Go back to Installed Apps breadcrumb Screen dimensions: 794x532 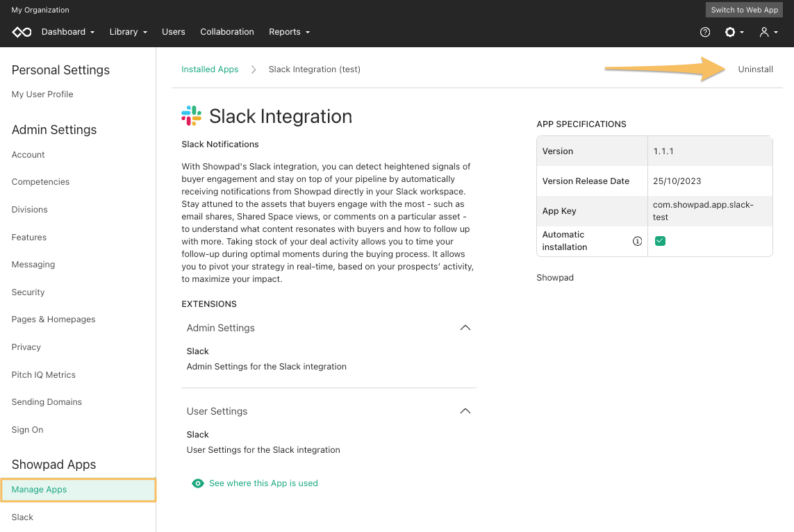click(x=210, y=69)
